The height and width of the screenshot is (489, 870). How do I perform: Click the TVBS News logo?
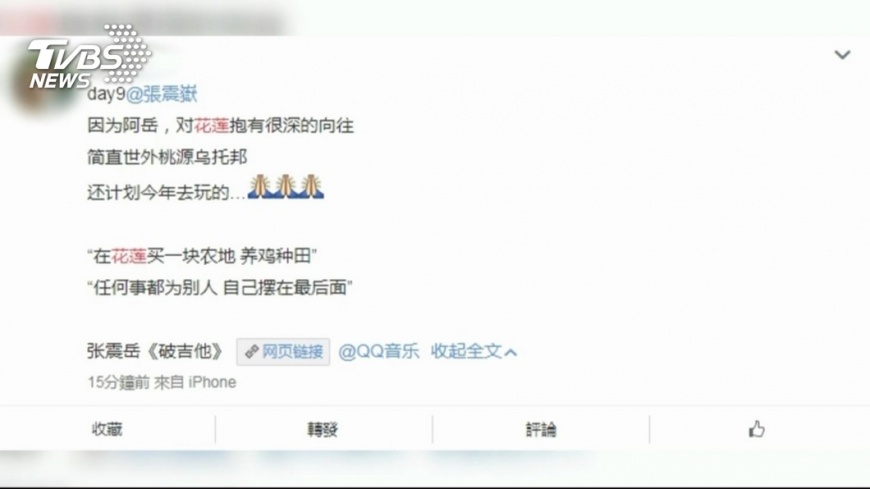89,56
